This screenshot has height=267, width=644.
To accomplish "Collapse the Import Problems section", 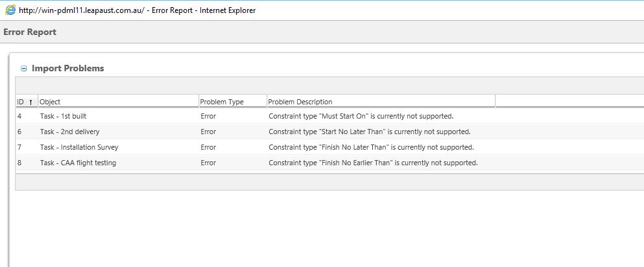I will [x=24, y=69].
